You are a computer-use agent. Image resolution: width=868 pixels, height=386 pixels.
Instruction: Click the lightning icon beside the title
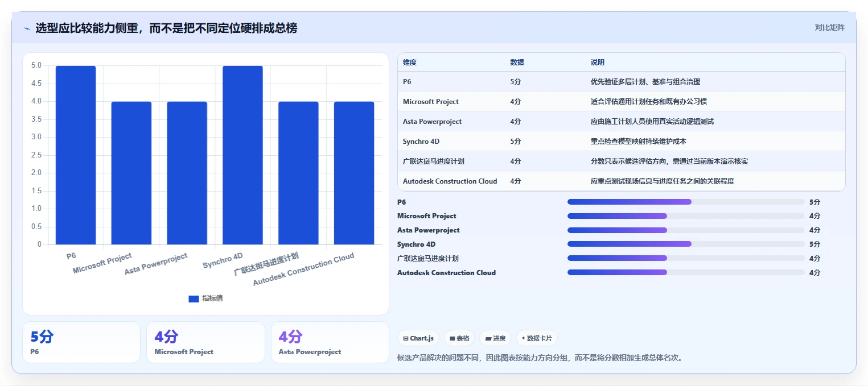point(27,28)
